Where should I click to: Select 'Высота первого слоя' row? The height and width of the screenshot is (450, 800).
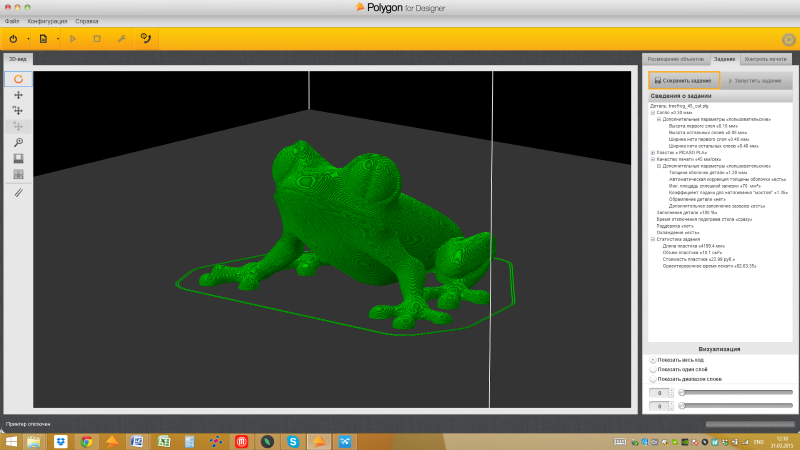[x=703, y=126]
